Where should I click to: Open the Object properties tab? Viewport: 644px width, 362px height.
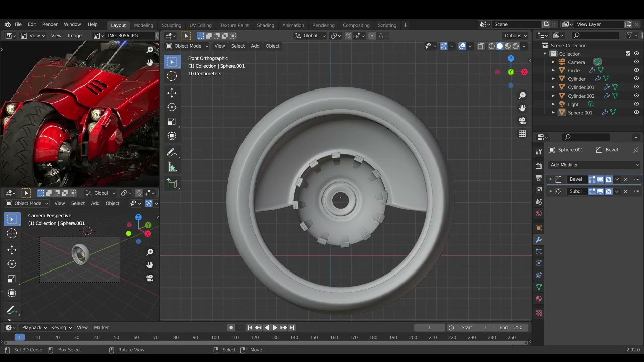point(539,228)
